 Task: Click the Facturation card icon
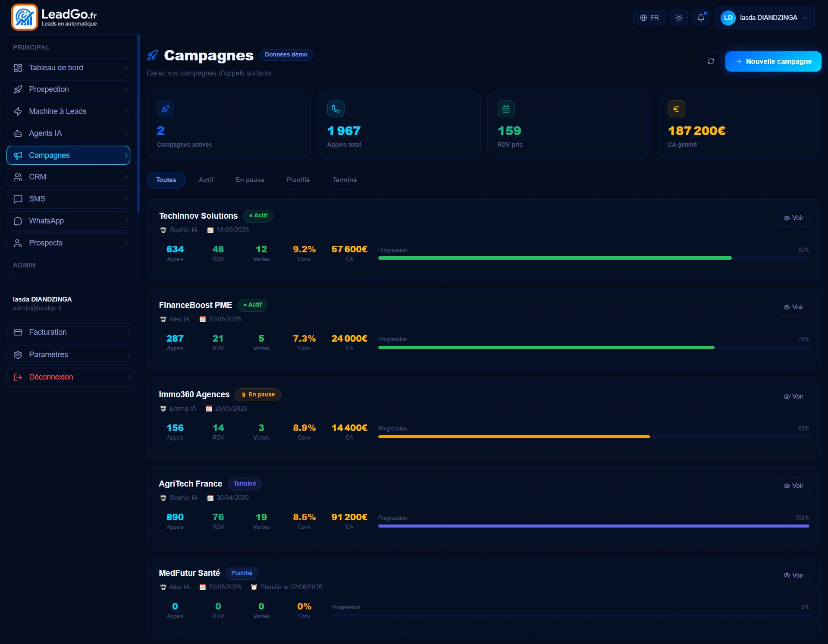click(x=18, y=333)
